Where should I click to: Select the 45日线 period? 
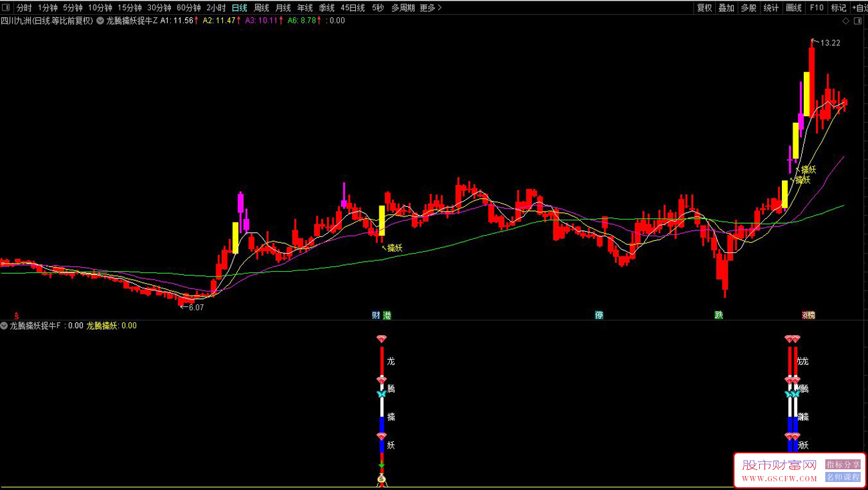point(353,8)
